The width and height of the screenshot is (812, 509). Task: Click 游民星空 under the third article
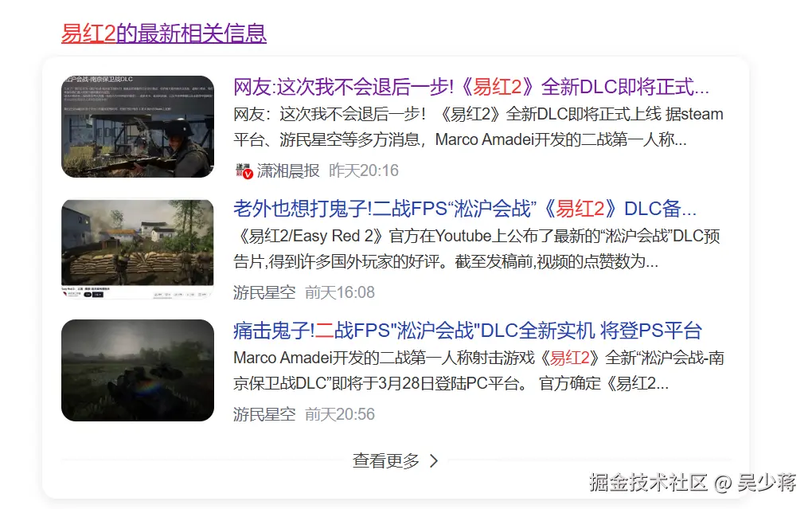[x=264, y=414]
